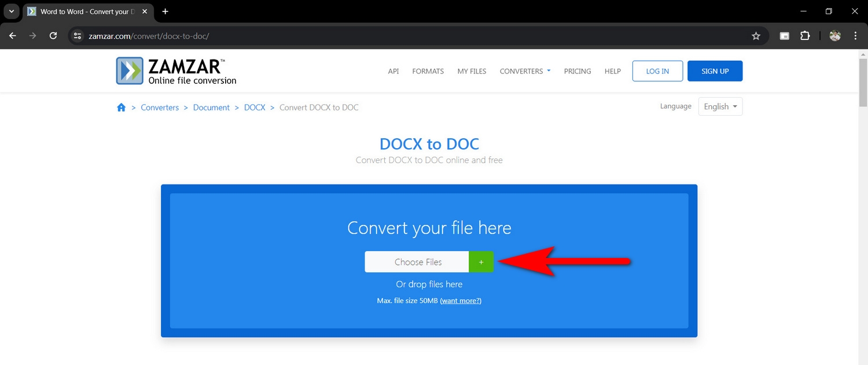Expand the Converters menu
The height and width of the screenshot is (365, 868).
[x=525, y=71]
